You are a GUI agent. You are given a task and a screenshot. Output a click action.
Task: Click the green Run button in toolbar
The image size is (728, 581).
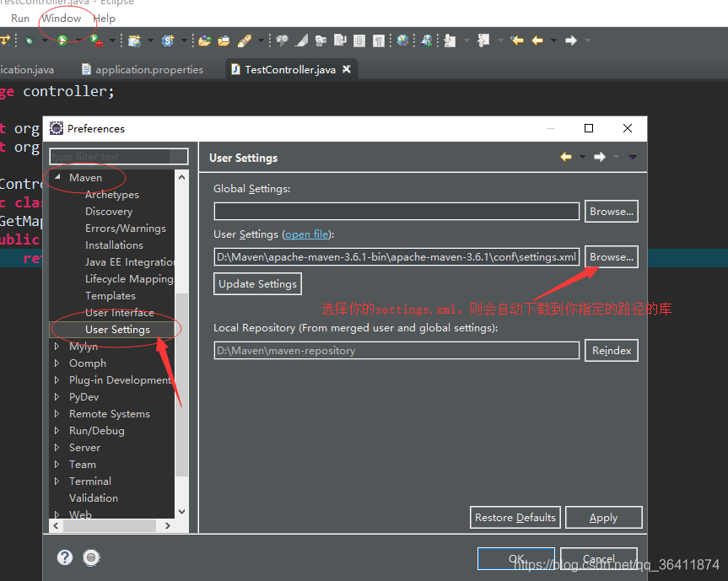[x=62, y=40]
